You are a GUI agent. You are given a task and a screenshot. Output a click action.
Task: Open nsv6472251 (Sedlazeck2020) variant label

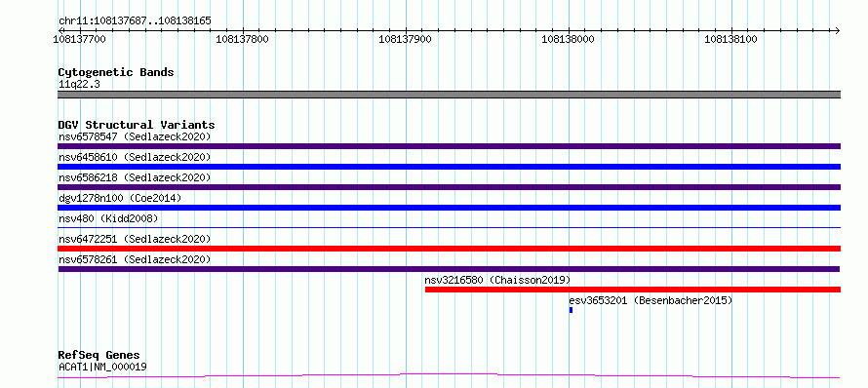[x=135, y=239]
